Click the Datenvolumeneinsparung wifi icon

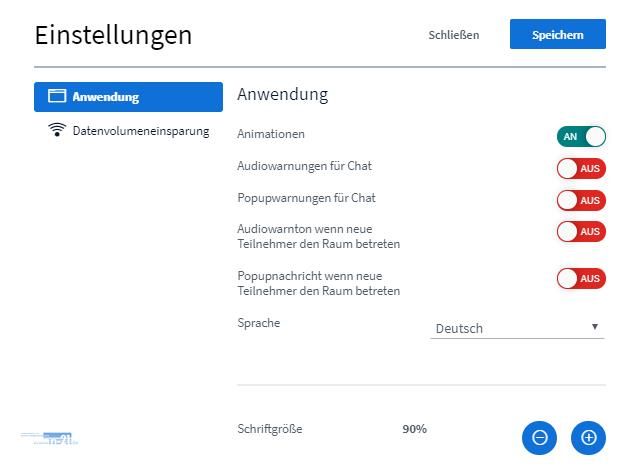(57, 131)
